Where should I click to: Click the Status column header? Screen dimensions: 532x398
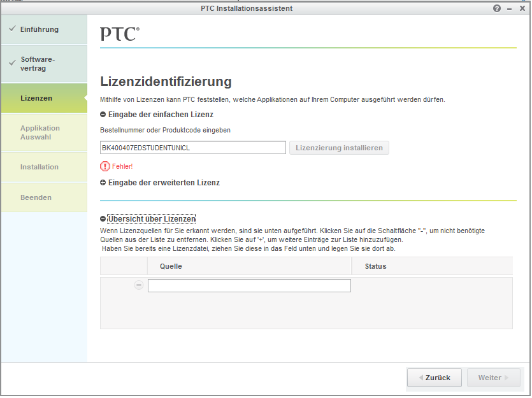(432, 266)
